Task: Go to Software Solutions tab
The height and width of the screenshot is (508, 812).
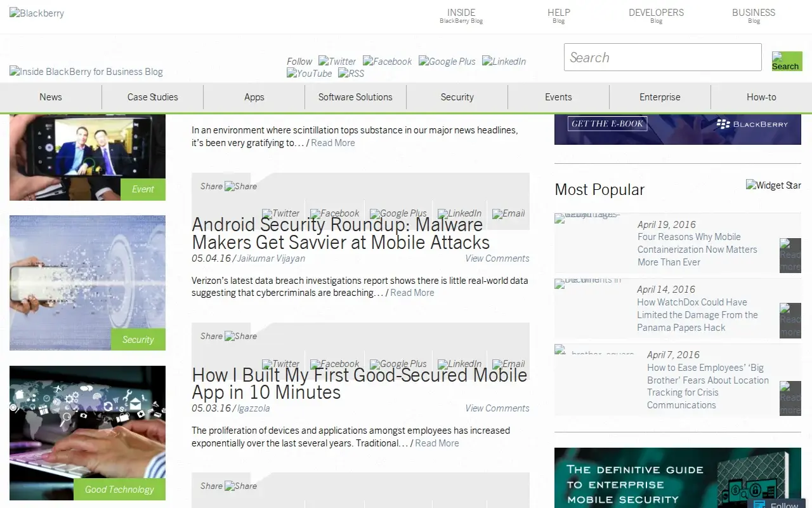Action: (x=355, y=97)
